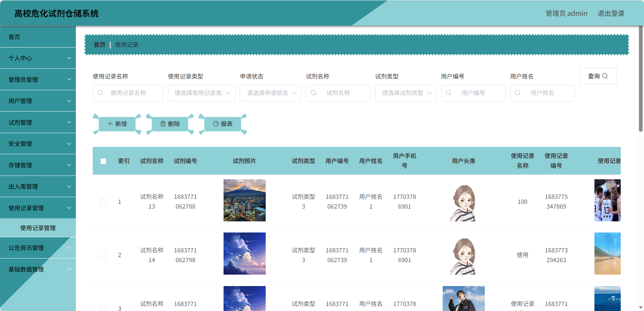
Task: Click the search magnifier icon in 查询 button
Action: [605, 76]
